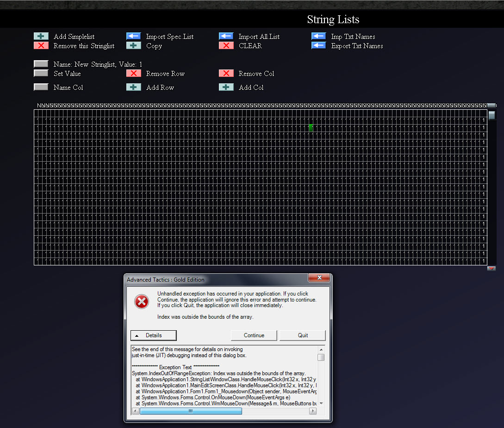504x428 pixels.
Task: Click the 'Add Simplelist' label
Action: (x=74, y=37)
